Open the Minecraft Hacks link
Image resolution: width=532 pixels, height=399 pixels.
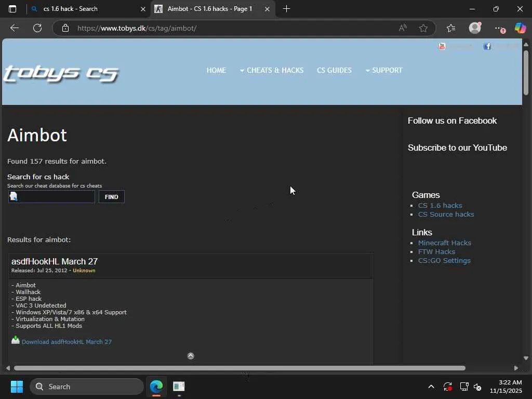tap(445, 243)
